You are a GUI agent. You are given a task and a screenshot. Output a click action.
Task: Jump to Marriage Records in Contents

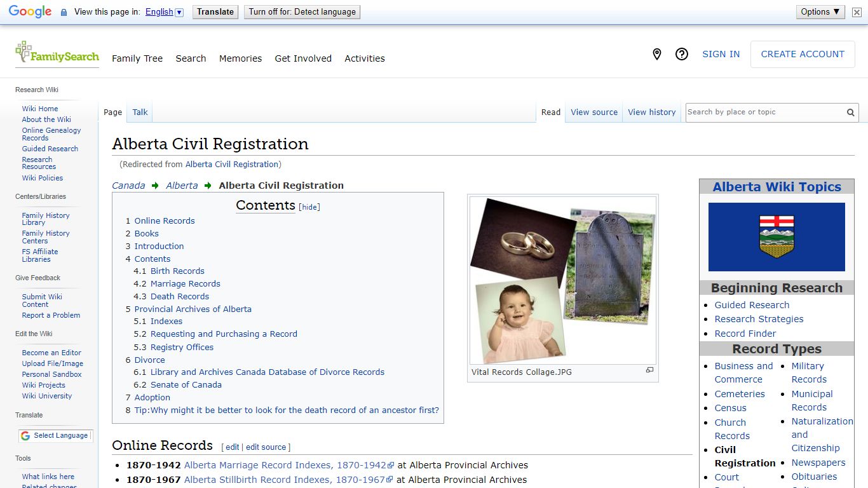click(186, 283)
